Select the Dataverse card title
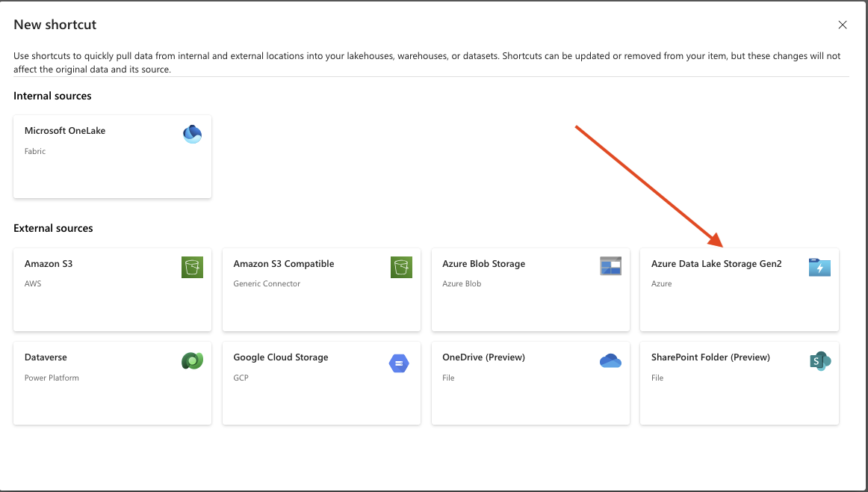The width and height of the screenshot is (868, 492). (46, 357)
